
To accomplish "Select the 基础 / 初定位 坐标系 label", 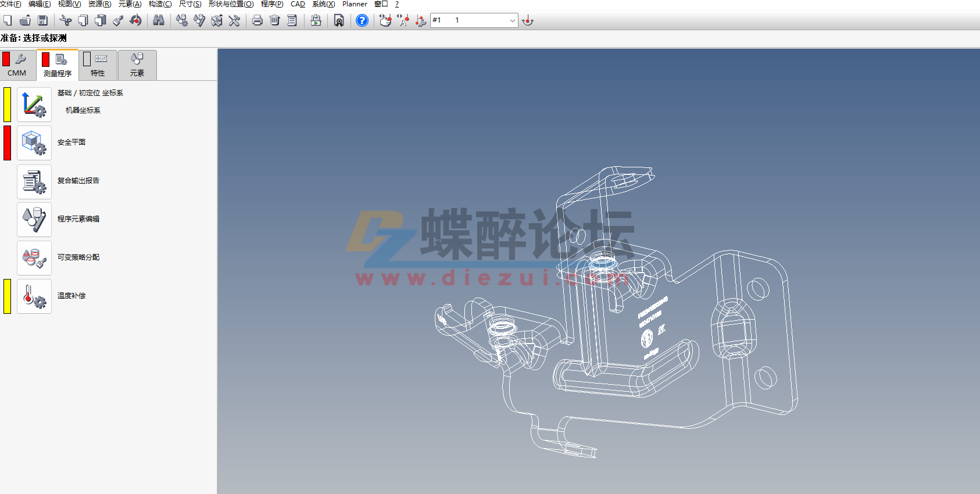I will pos(90,93).
